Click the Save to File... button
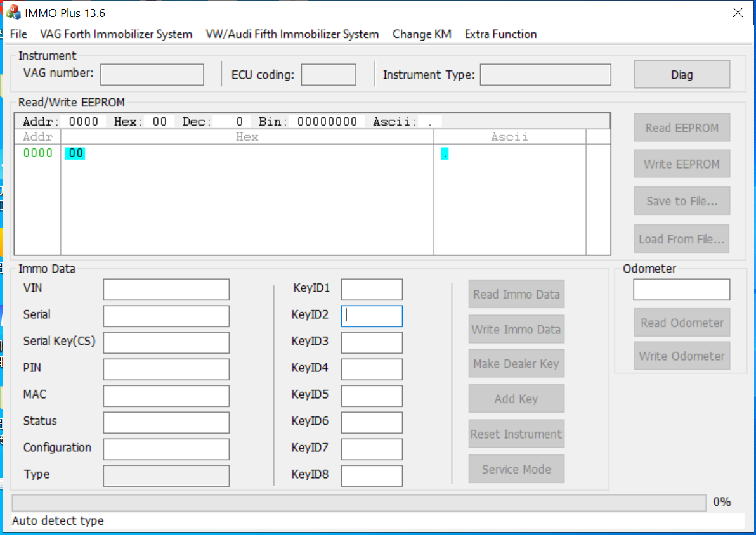 pos(682,201)
